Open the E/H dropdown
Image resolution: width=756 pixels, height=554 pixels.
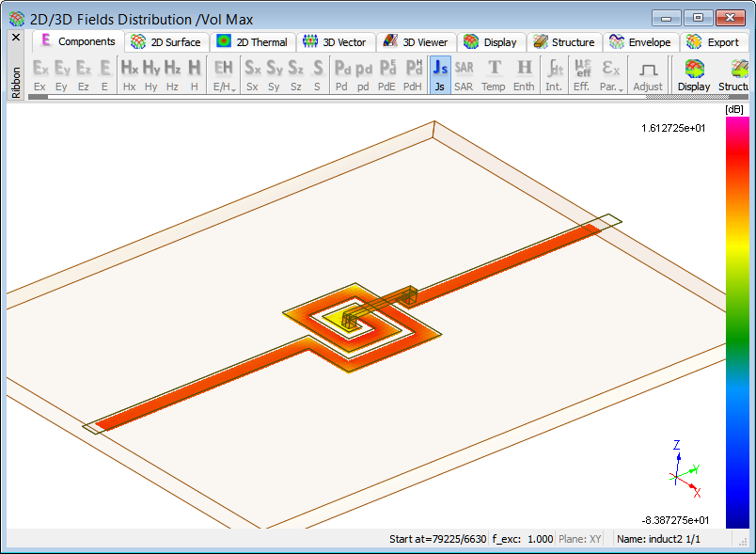point(224,75)
